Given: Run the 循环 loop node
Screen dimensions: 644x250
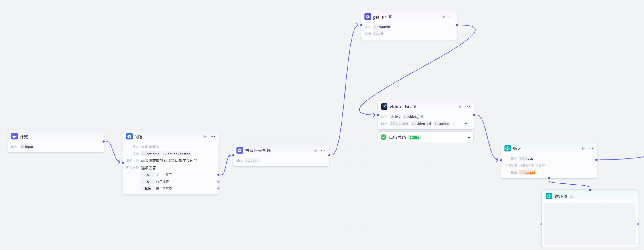Looking at the screenshot, I should (583, 148).
